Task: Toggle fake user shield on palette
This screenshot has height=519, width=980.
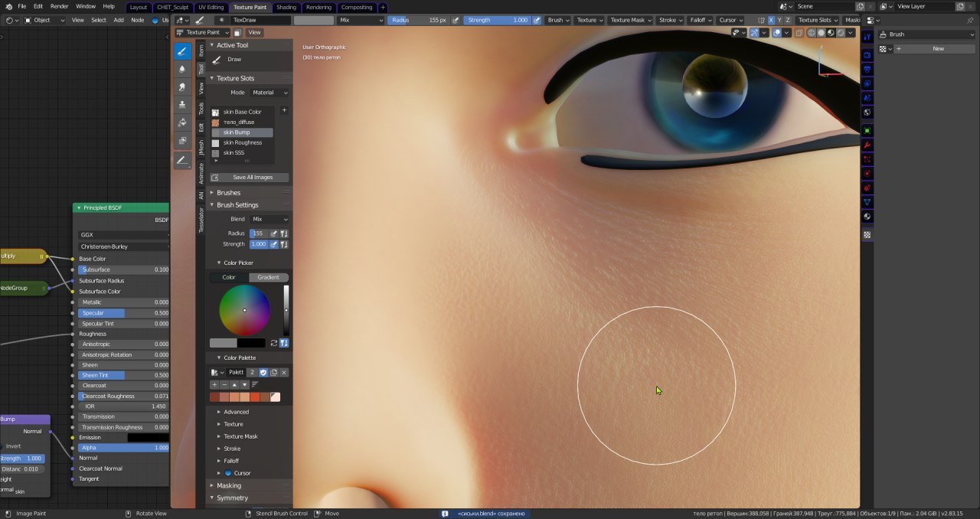Action: pos(263,372)
